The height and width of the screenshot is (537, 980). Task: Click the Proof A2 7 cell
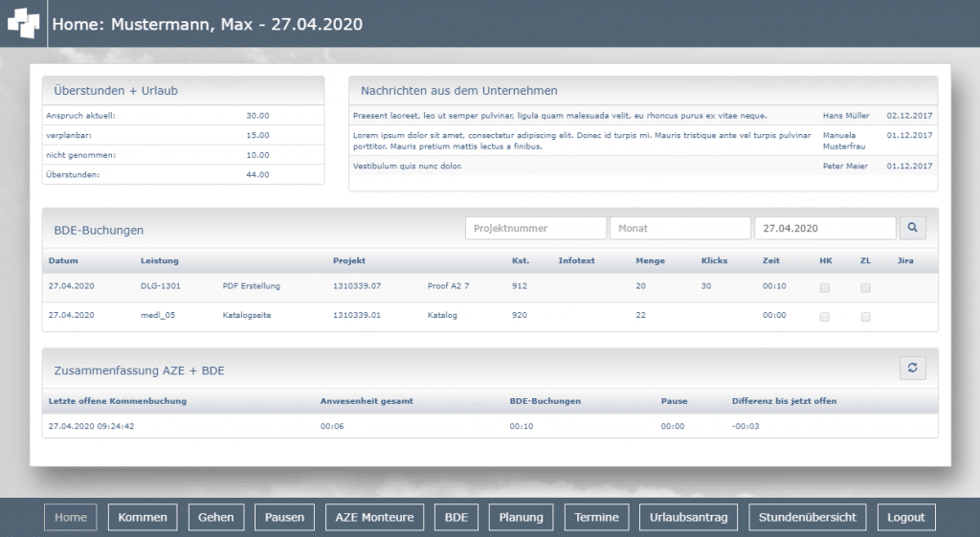pos(448,285)
